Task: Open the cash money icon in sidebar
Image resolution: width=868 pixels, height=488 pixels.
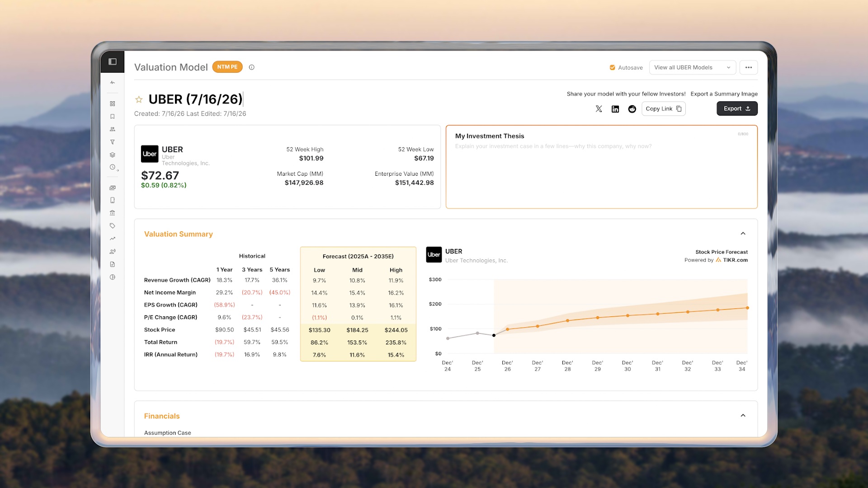Action: point(113,188)
